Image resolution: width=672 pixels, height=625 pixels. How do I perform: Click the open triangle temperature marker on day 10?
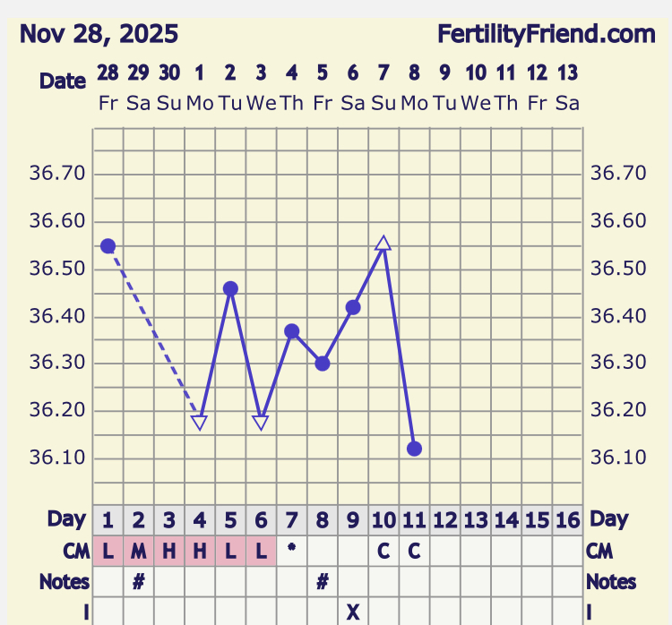tap(383, 244)
